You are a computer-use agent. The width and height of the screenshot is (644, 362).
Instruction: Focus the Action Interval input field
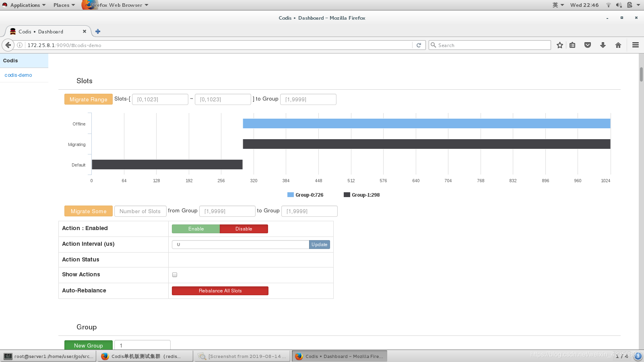(x=241, y=245)
